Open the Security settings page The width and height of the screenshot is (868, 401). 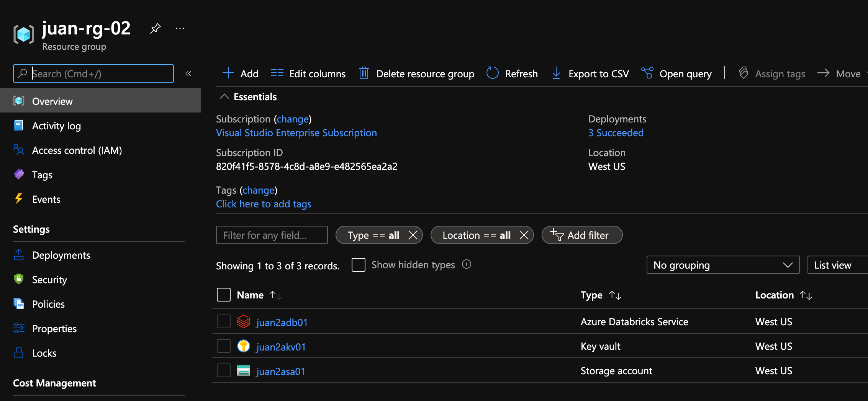click(x=49, y=279)
